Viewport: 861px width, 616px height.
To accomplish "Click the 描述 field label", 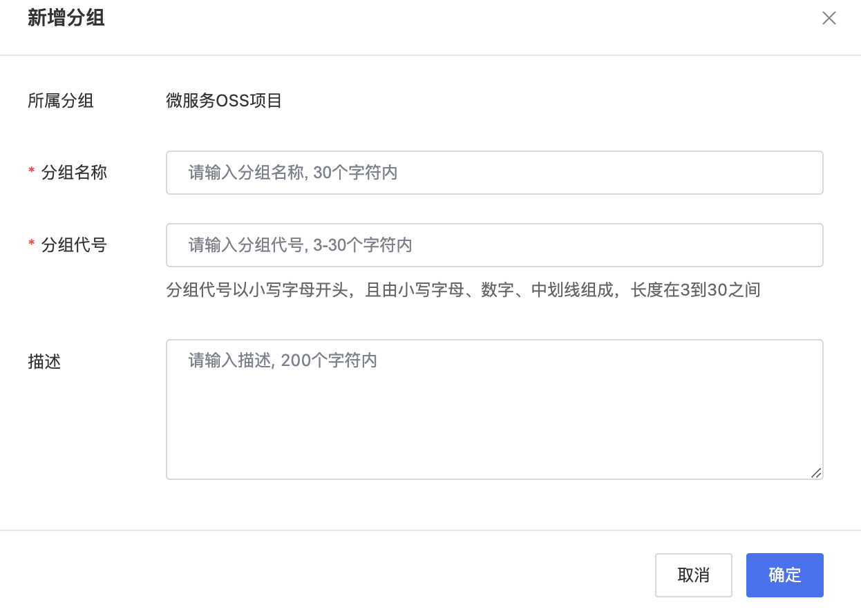I will pyautogui.click(x=44, y=362).
